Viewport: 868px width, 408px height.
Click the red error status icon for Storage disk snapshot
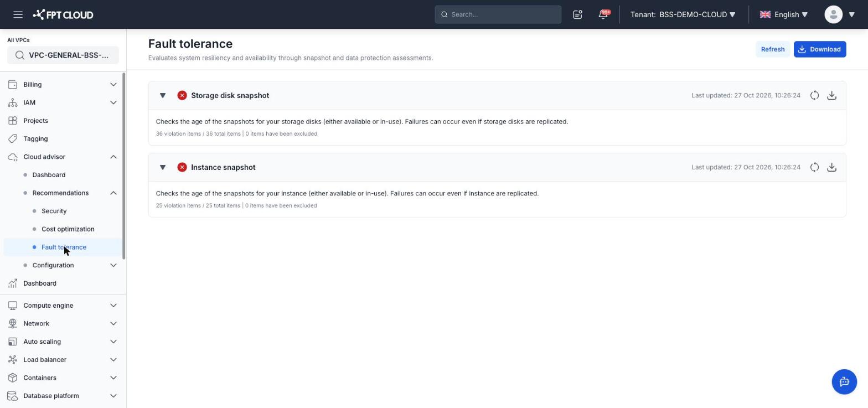click(x=182, y=95)
